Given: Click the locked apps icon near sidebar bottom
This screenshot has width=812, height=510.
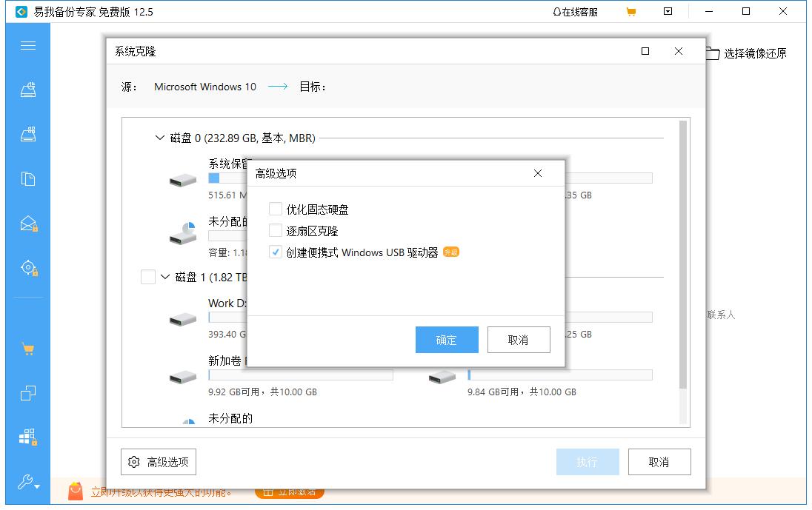Looking at the screenshot, I should point(28,437).
